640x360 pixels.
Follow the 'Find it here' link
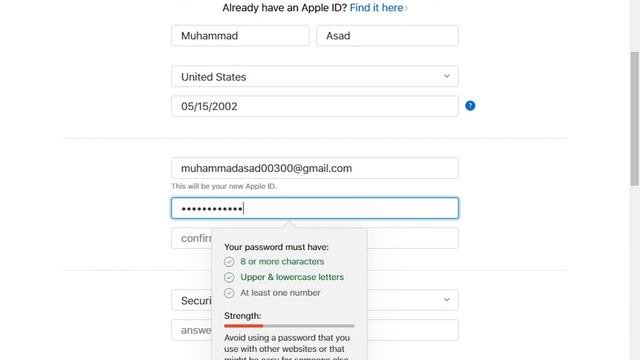(378, 8)
